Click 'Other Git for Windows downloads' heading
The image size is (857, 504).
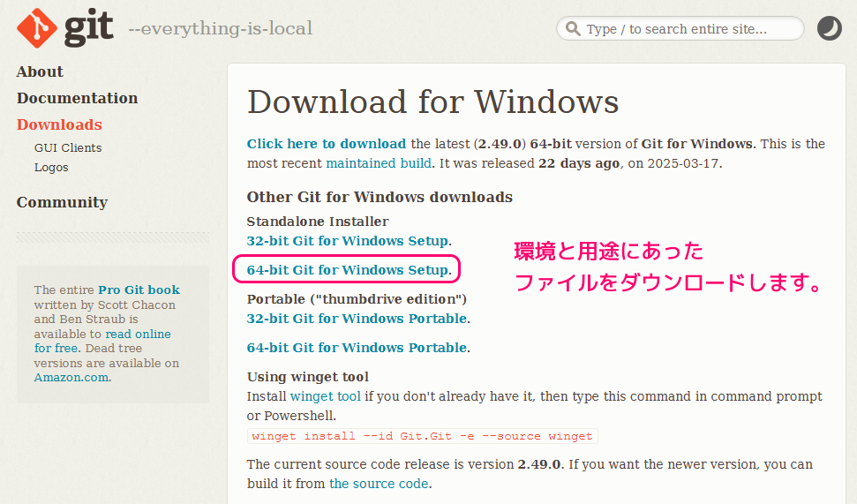click(x=380, y=197)
